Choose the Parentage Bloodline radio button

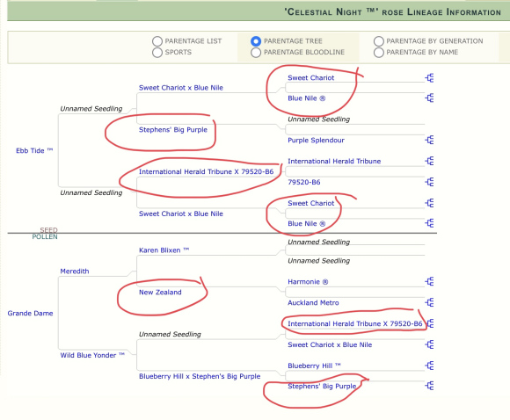[x=256, y=53]
